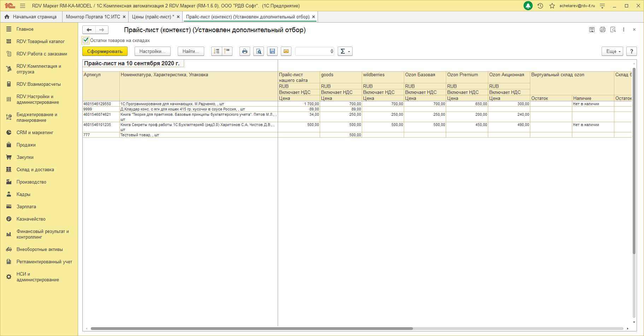Click the print icon in report toolbar

[x=244, y=51]
